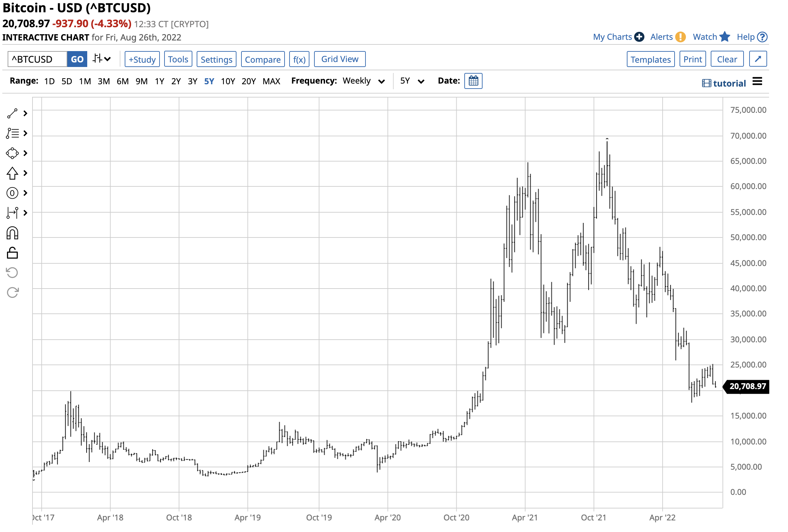The image size is (788, 532).
Task: Clear the chart drawings
Action: (x=728, y=59)
